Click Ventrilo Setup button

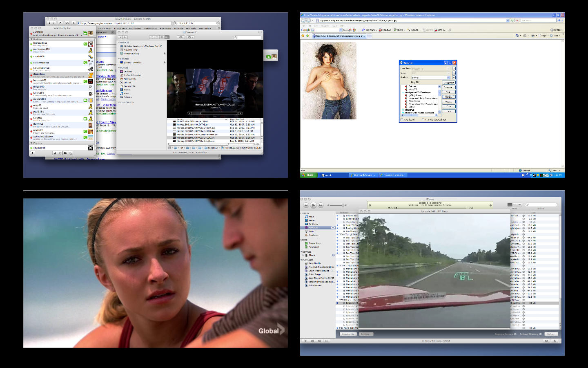448,97
